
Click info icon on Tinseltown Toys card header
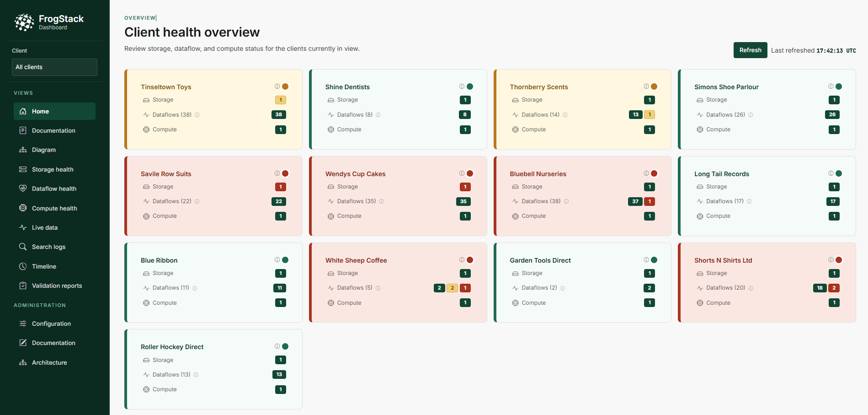[x=277, y=86]
